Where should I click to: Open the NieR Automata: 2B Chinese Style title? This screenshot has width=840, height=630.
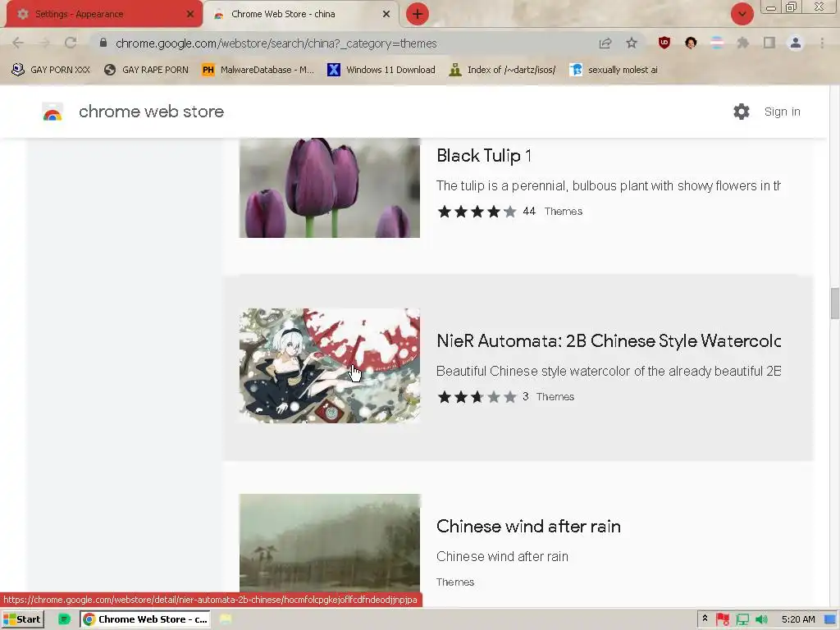pos(609,340)
